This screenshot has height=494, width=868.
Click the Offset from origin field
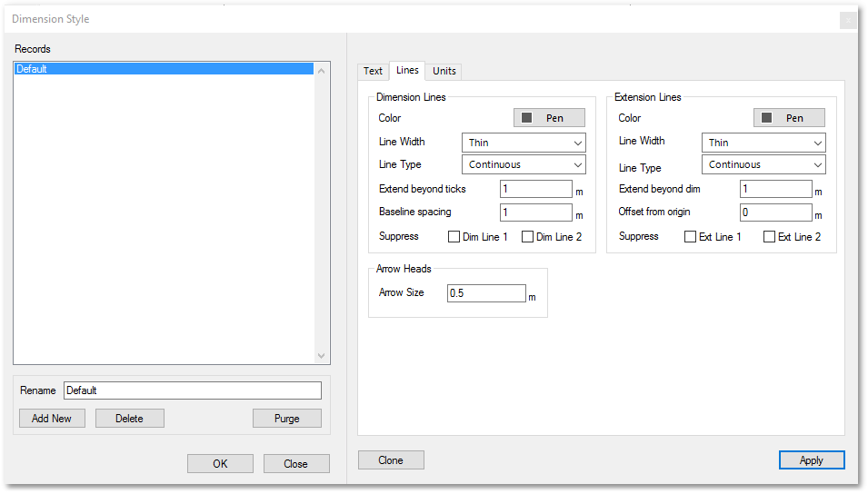click(776, 212)
